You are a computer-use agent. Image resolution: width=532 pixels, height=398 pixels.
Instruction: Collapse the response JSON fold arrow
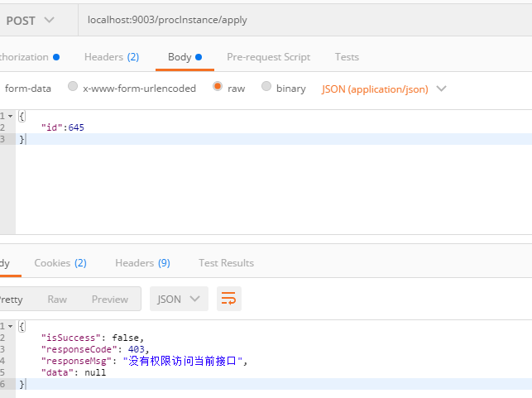[x=11, y=326]
